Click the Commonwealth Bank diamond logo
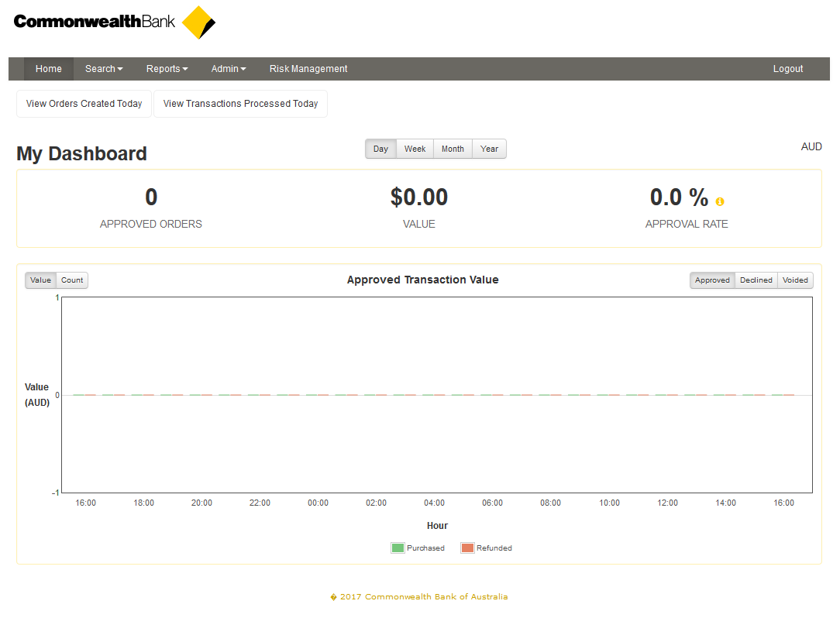The height and width of the screenshot is (618, 840). click(x=199, y=22)
